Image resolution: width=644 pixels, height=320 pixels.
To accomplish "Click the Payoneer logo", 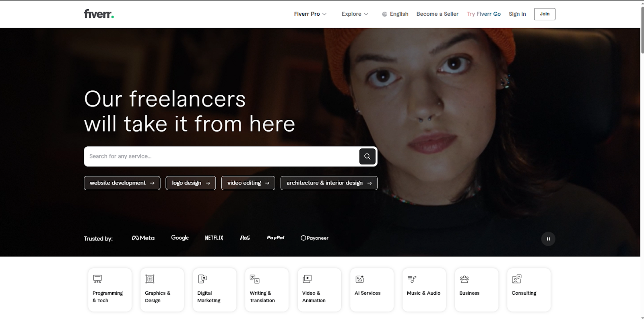I will 315,238.
